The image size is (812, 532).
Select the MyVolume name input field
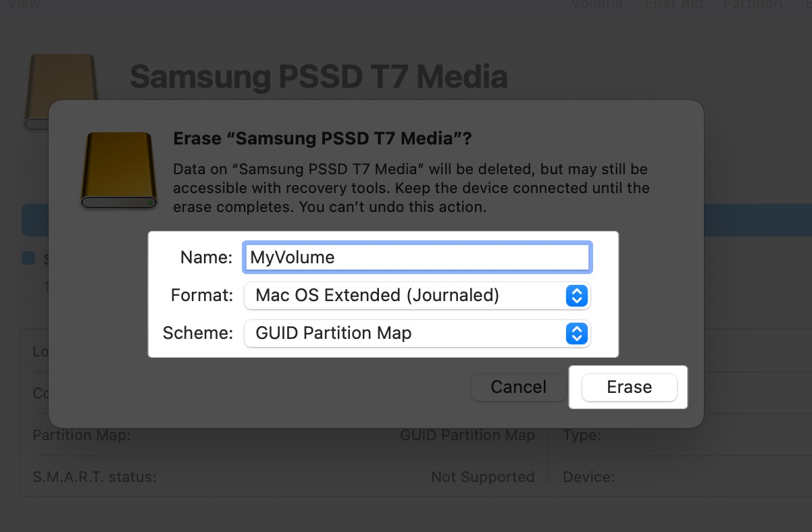tap(417, 257)
